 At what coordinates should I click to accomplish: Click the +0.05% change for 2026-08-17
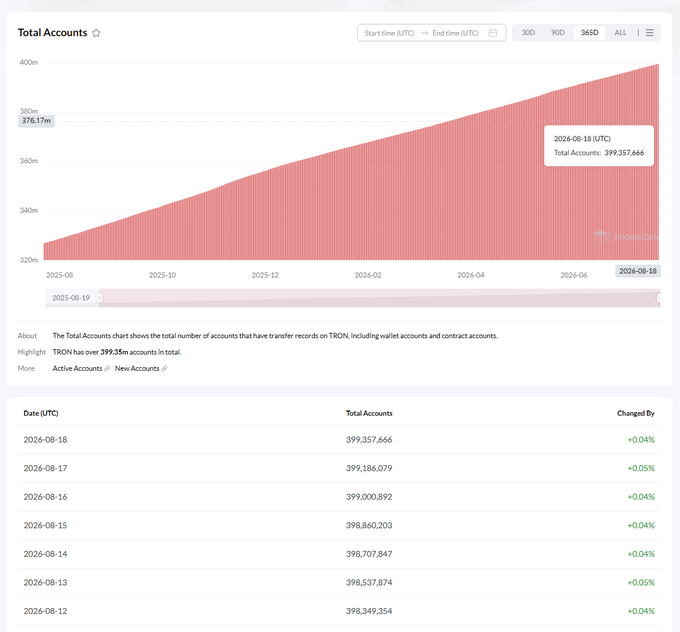pos(641,468)
